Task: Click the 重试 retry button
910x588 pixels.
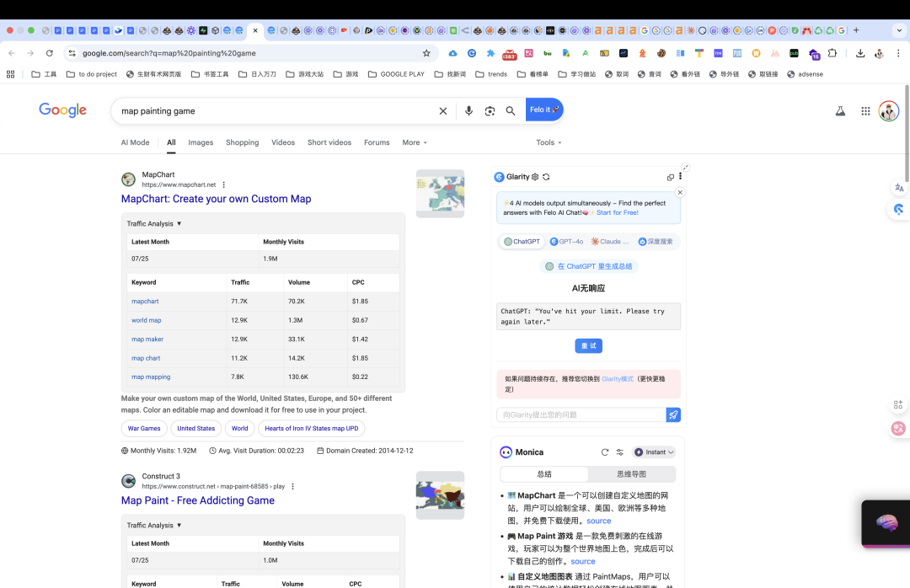Action: (588, 346)
